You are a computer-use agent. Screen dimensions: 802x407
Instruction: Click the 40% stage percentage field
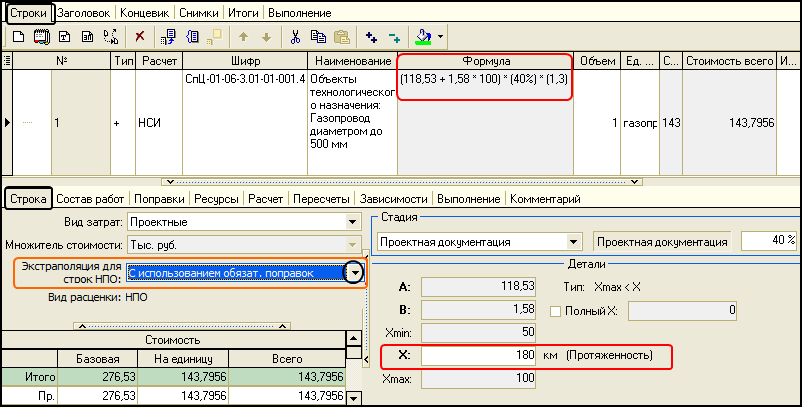(768, 241)
